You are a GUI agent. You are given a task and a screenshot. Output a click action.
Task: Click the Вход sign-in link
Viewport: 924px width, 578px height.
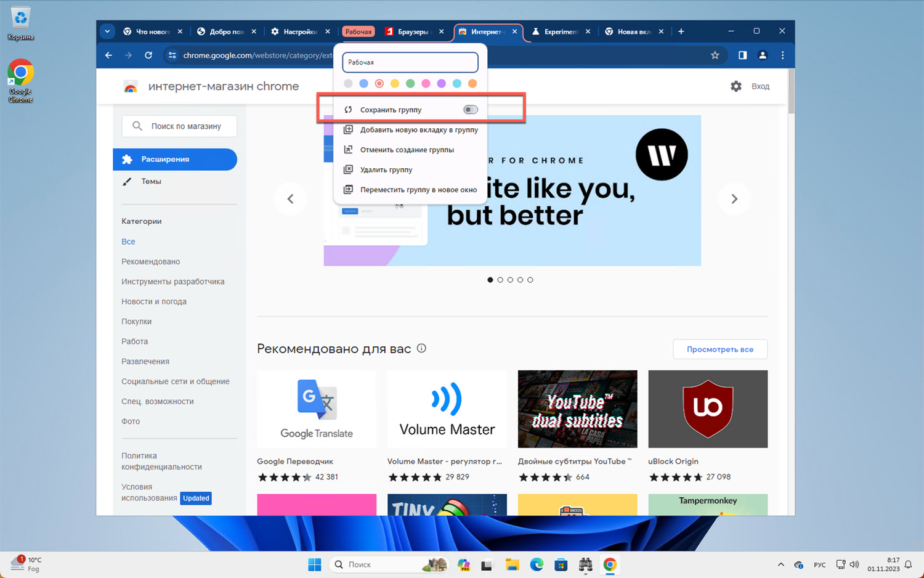point(760,86)
